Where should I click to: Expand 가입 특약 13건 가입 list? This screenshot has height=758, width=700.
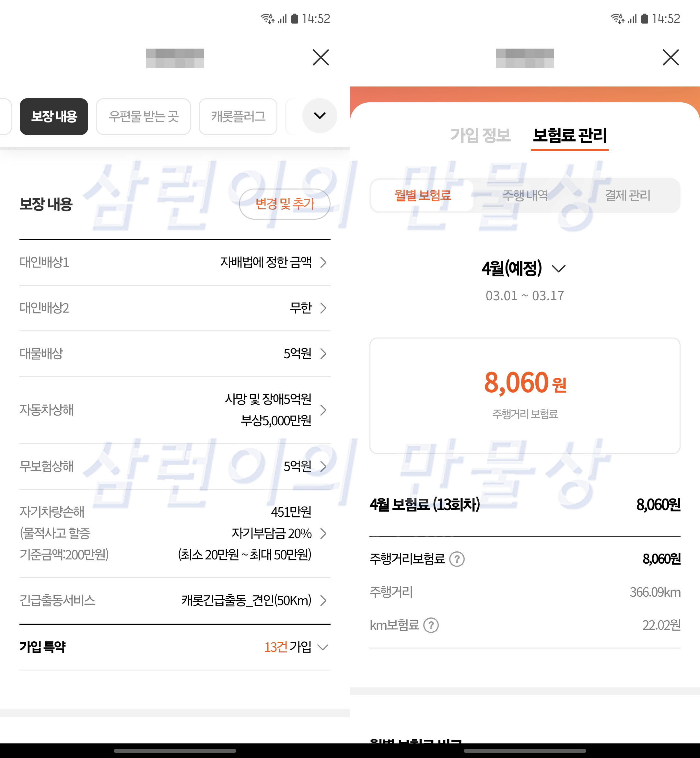pyautogui.click(x=322, y=647)
